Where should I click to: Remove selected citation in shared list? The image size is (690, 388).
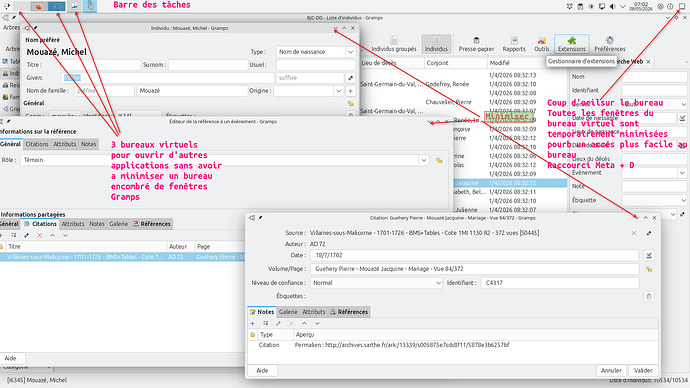[x=39, y=236]
